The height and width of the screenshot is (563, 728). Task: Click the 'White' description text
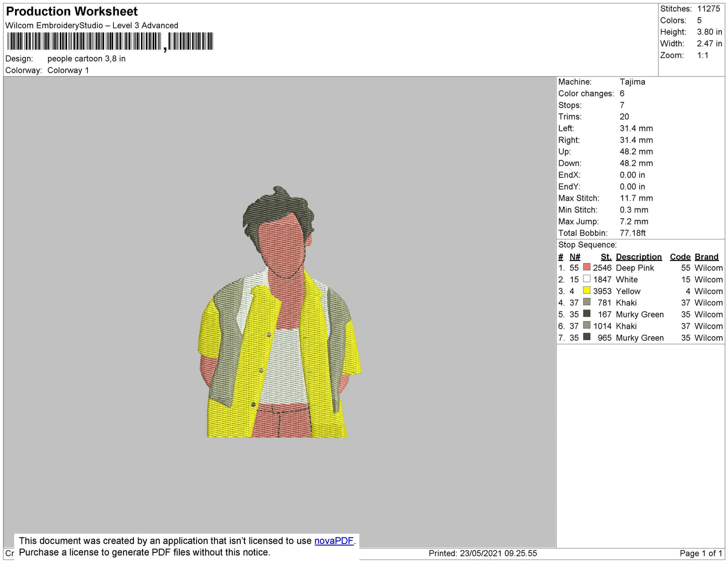(627, 280)
